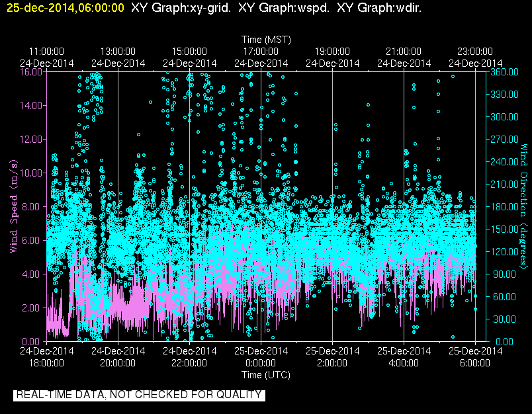Click the '17:00:00' MST top tick label

[261, 52]
